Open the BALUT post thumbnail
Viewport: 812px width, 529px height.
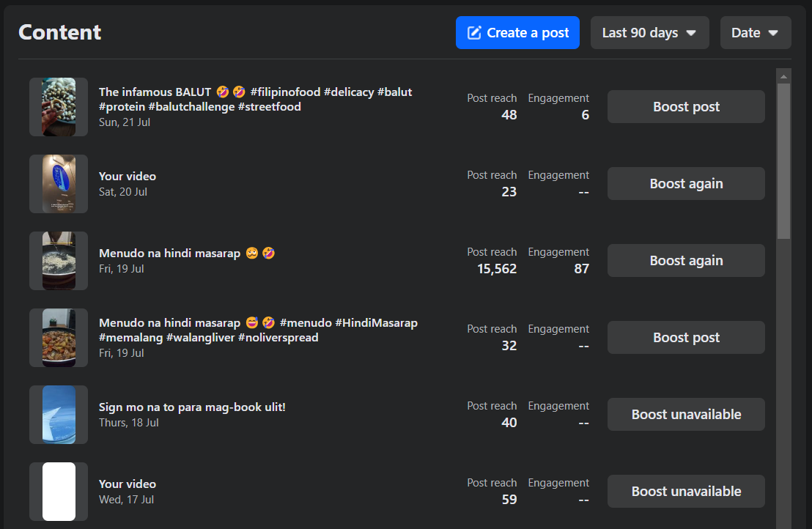click(59, 107)
